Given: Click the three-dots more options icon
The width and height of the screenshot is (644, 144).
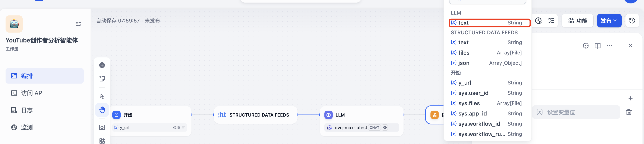Looking at the screenshot, I should [x=609, y=46].
